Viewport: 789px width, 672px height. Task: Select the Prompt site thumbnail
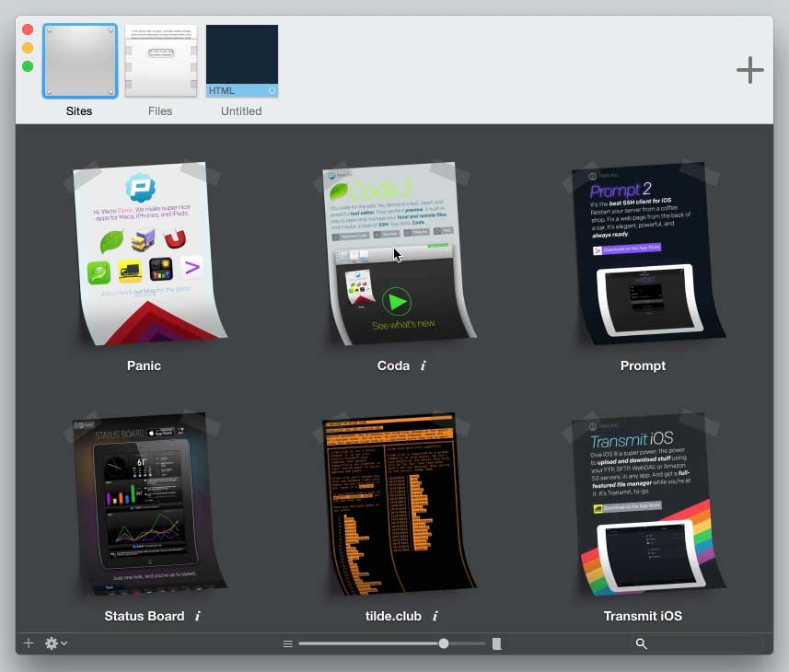[x=643, y=253]
